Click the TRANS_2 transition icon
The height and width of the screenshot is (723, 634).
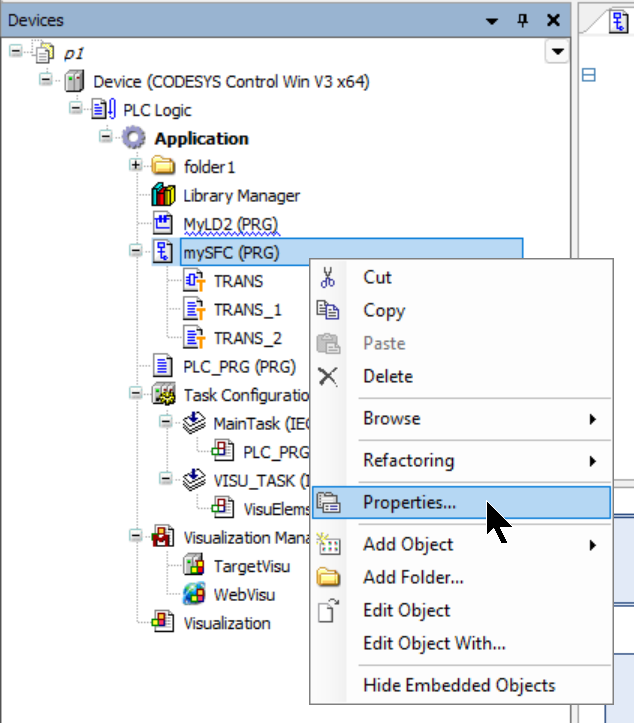(x=194, y=338)
